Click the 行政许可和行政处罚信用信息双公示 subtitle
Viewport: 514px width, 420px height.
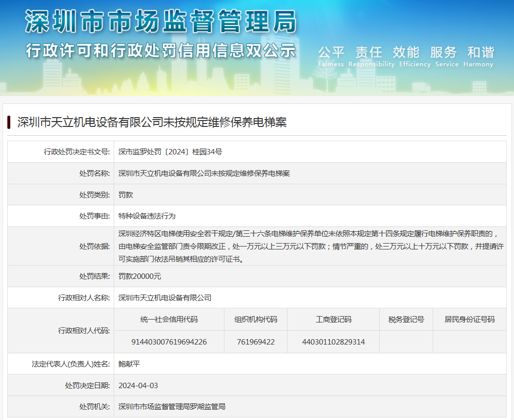click(x=161, y=51)
